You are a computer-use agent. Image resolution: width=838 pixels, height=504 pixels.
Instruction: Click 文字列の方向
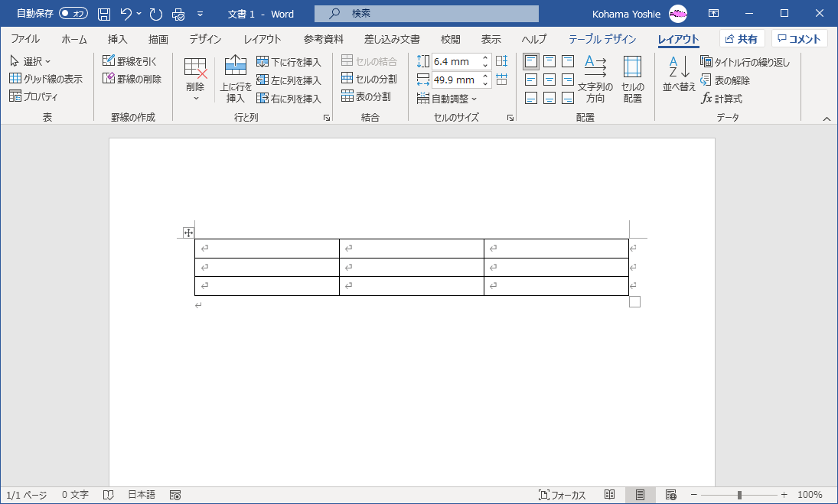pyautogui.click(x=595, y=79)
